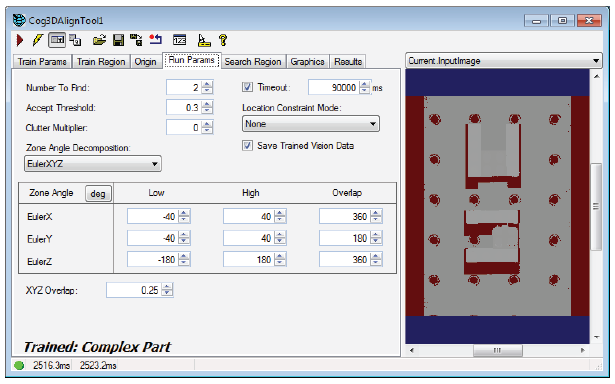Toggle Save Trained Vision Data checkbox
The image size is (615, 384).
pyautogui.click(x=247, y=146)
